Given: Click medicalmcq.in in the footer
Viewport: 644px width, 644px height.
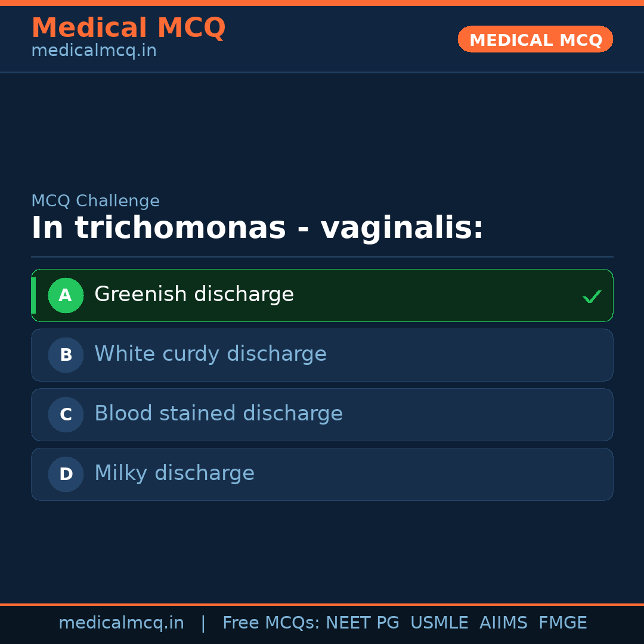Looking at the screenshot, I should (x=121, y=623).
